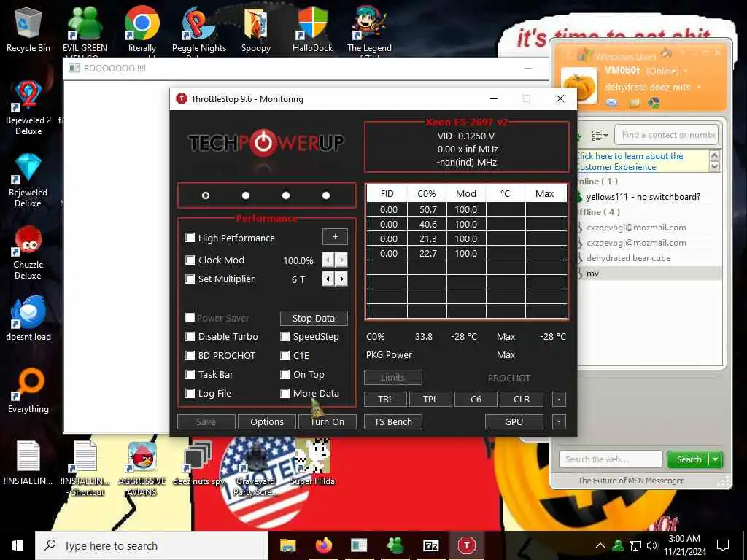Viewport: 747px width, 560px height.
Task: Click the minus button beside CLR
Action: click(559, 399)
